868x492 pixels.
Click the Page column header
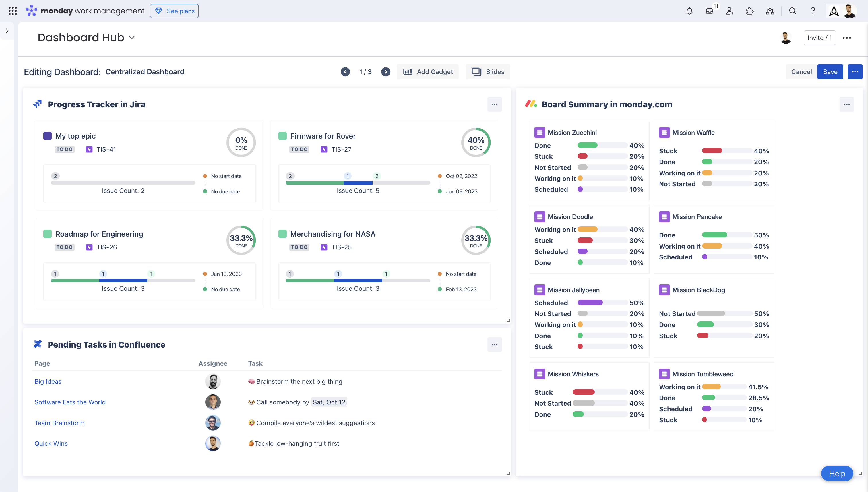42,363
